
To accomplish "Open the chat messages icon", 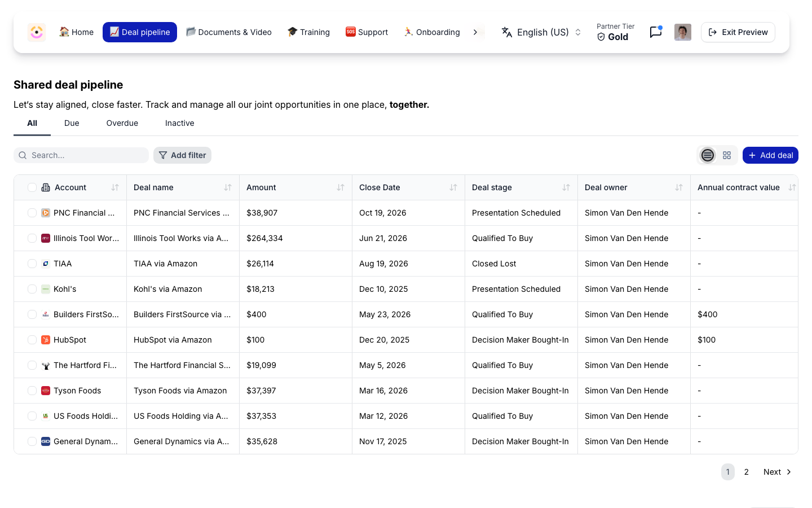I will click(655, 32).
